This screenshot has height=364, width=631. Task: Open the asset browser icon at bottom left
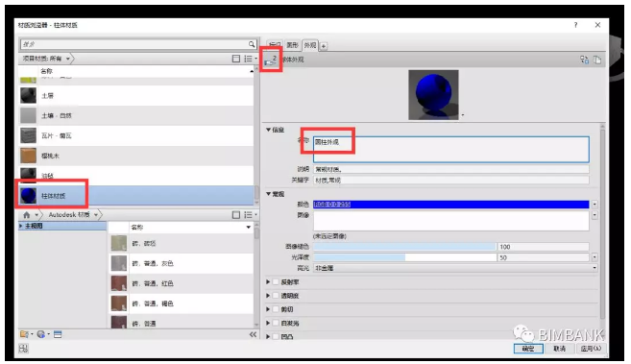(58, 334)
